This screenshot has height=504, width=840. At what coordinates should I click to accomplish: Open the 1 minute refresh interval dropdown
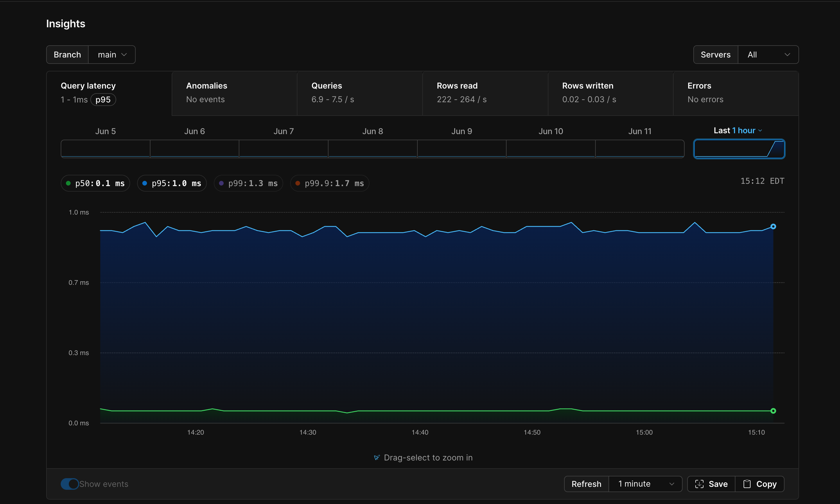(x=645, y=484)
